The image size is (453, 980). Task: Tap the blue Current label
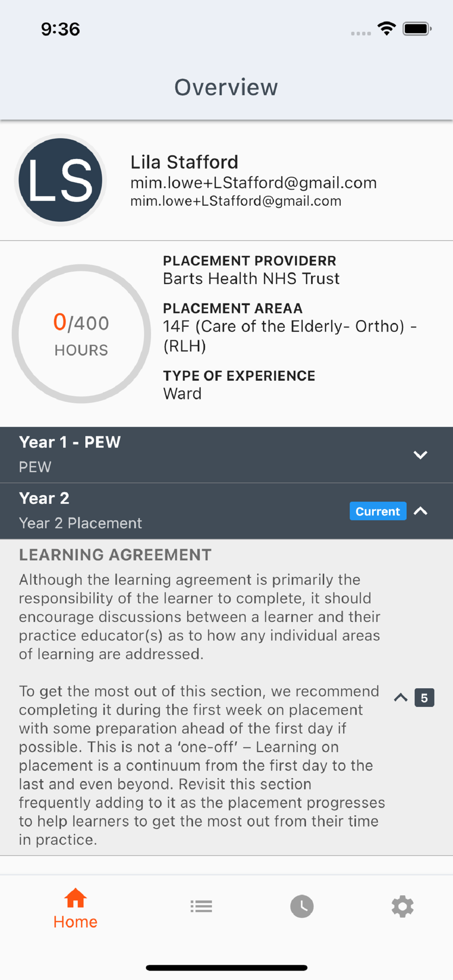tap(377, 511)
